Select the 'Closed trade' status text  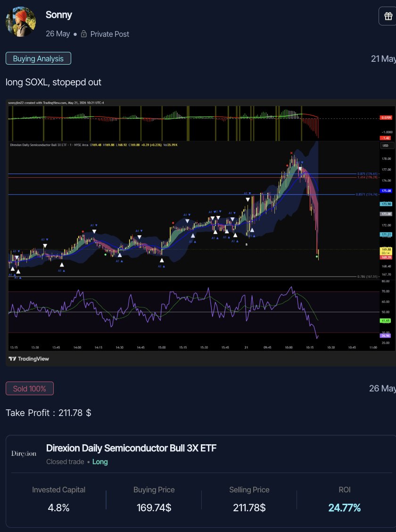[65, 462]
